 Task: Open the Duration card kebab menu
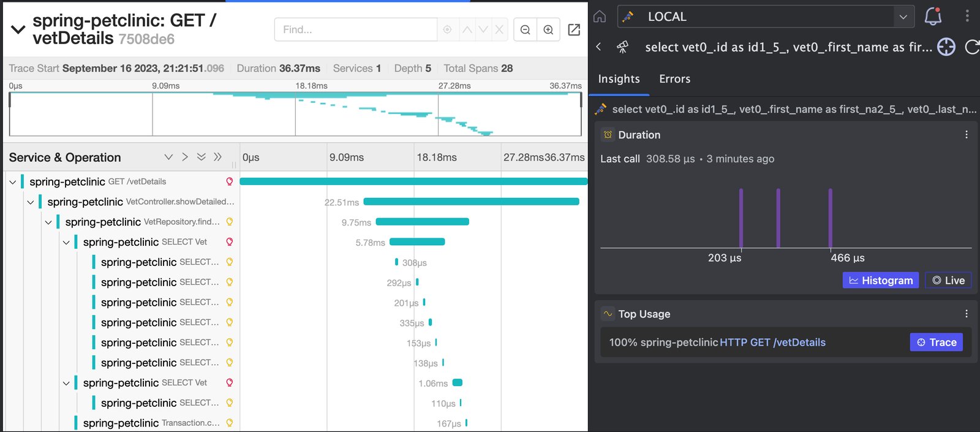(967, 134)
